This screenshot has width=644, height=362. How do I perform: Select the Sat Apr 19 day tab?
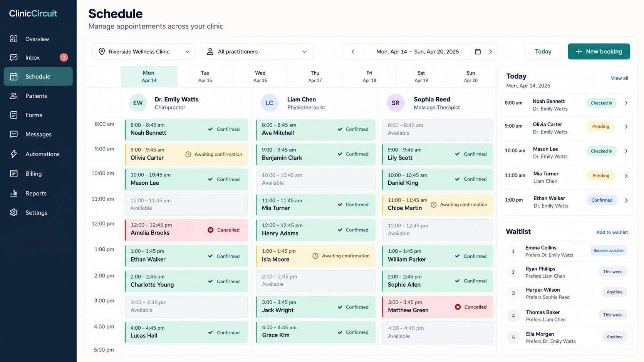click(421, 77)
